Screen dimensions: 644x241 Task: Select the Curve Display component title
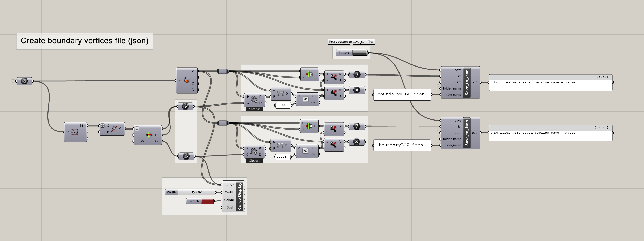239,196
